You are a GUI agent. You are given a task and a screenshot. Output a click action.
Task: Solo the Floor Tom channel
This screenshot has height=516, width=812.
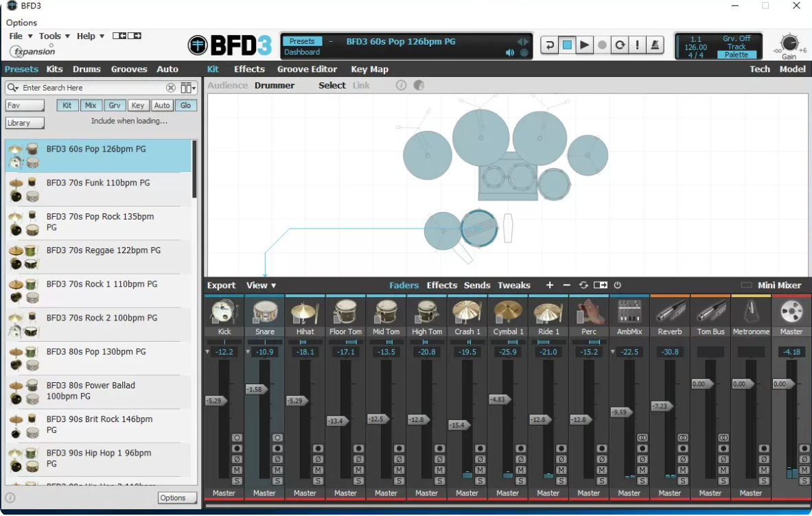click(x=358, y=481)
